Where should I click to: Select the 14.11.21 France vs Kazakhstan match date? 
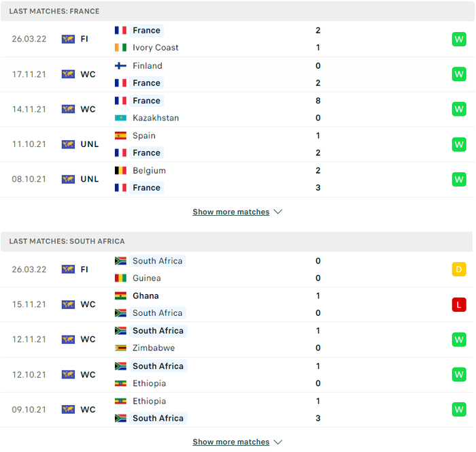(29, 110)
